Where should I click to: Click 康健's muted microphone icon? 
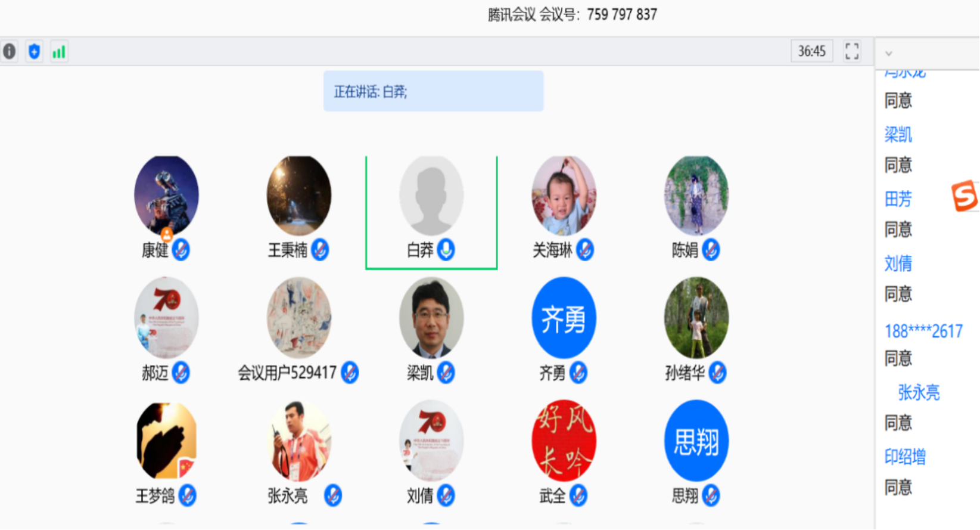[x=181, y=250]
